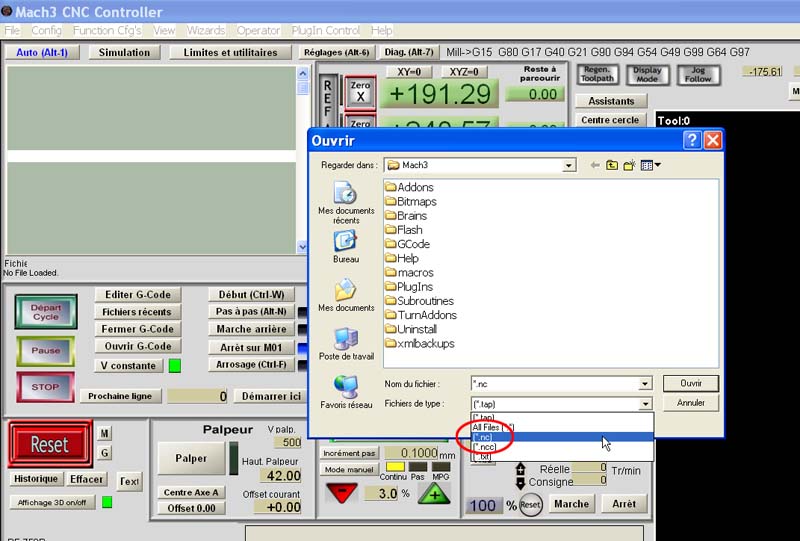Click Annuler button in dialog
The height and width of the screenshot is (541, 800).
click(691, 403)
